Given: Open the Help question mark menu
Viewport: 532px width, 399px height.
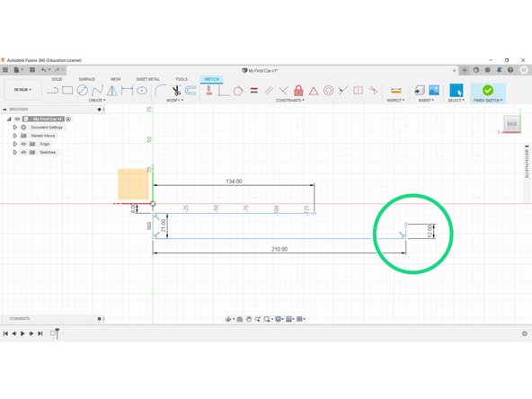Looking at the screenshot, I should (x=510, y=70).
